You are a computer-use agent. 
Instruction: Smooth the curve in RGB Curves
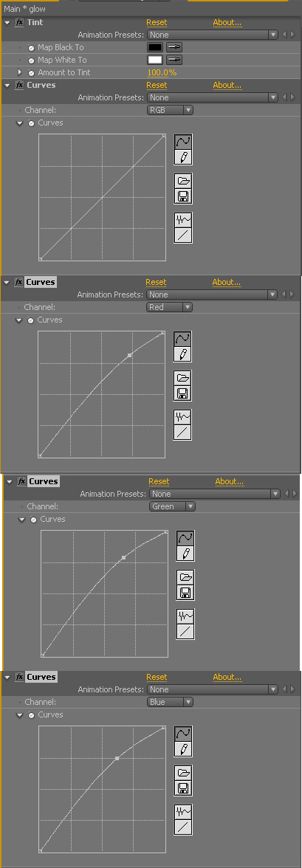coord(183,220)
